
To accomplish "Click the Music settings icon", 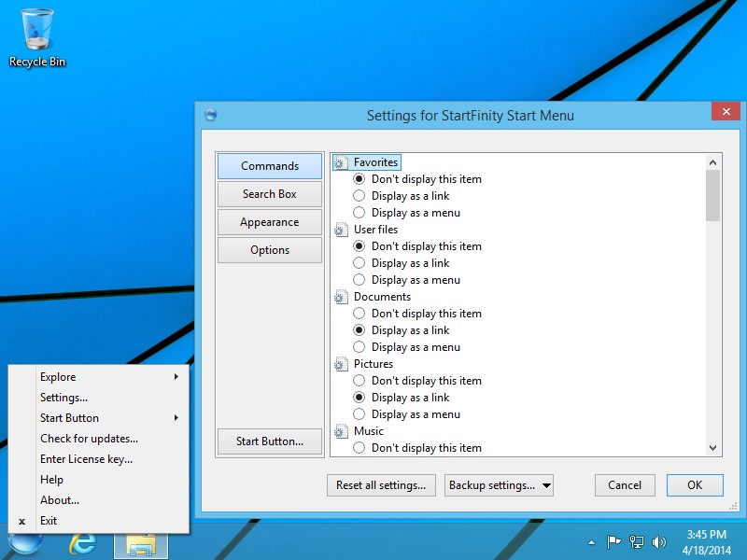I will (x=341, y=431).
